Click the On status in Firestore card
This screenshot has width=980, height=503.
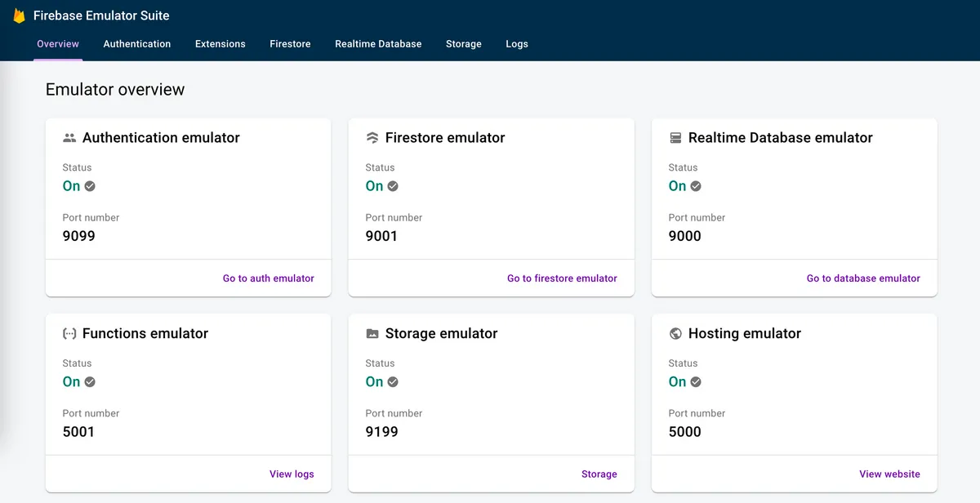(x=375, y=186)
